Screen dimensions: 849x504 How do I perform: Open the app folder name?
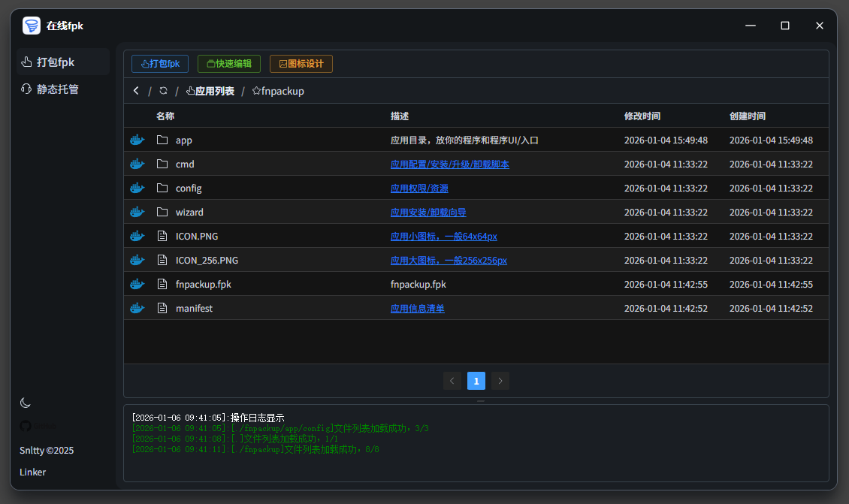[x=184, y=140]
